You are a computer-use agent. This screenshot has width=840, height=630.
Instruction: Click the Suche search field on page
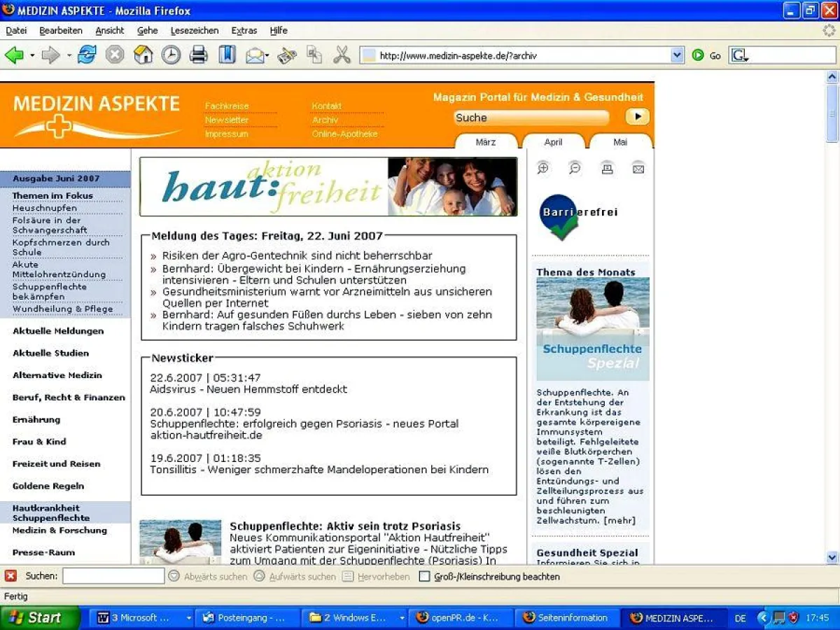point(531,118)
